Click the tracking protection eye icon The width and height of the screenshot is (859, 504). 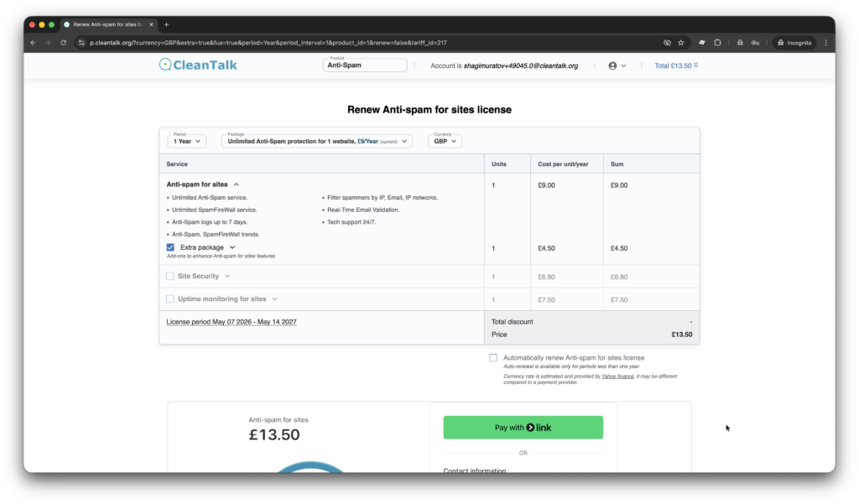coord(667,43)
